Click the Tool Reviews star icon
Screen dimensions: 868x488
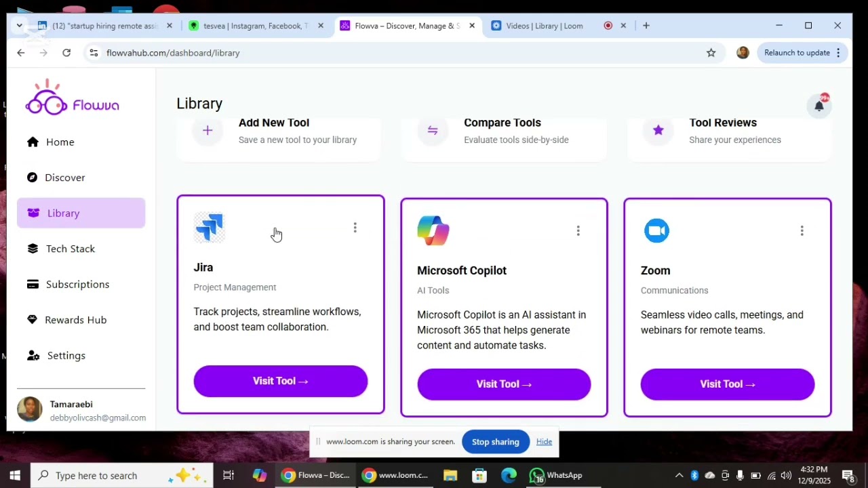(x=658, y=130)
